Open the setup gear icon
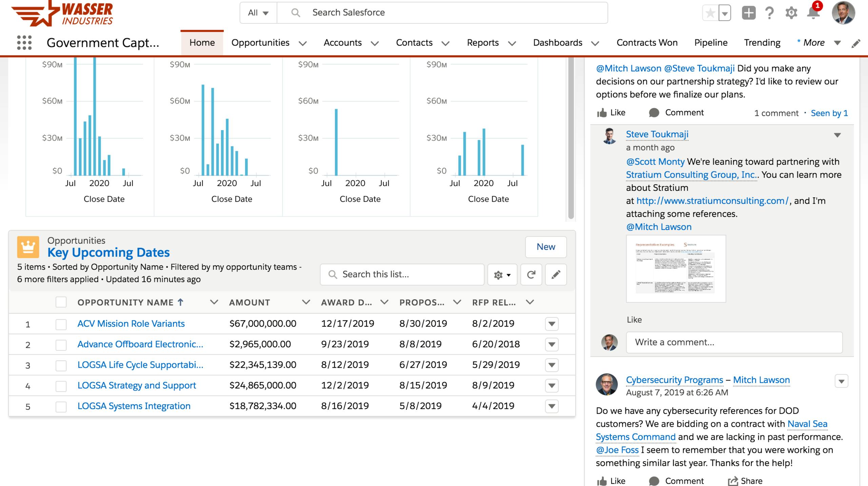The height and width of the screenshot is (486, 868). click(791, 13)
